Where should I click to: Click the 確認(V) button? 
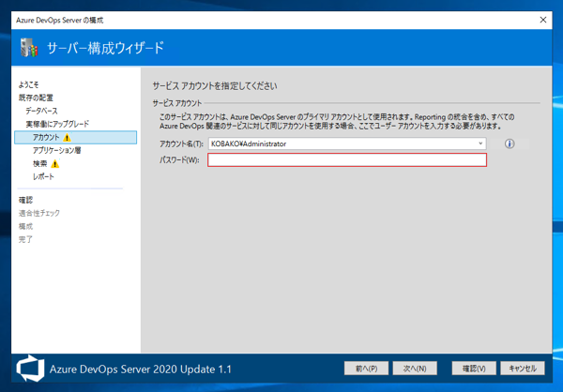click(474, 369)
